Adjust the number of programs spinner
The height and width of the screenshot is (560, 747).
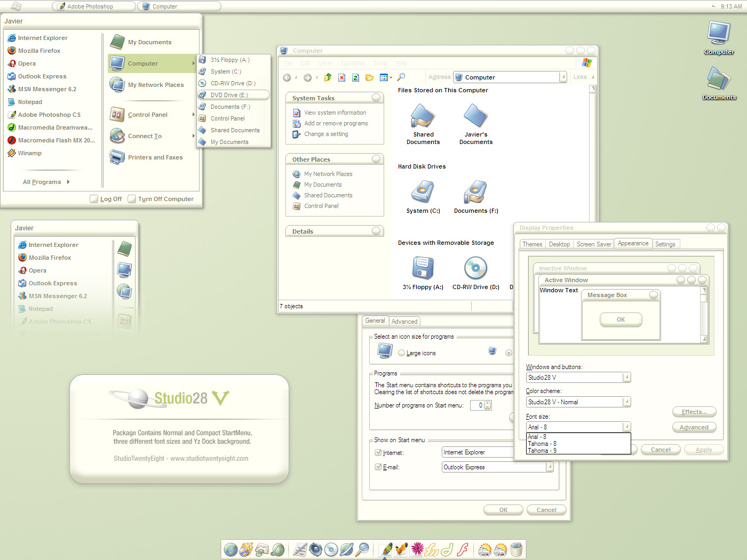point(487,405)
